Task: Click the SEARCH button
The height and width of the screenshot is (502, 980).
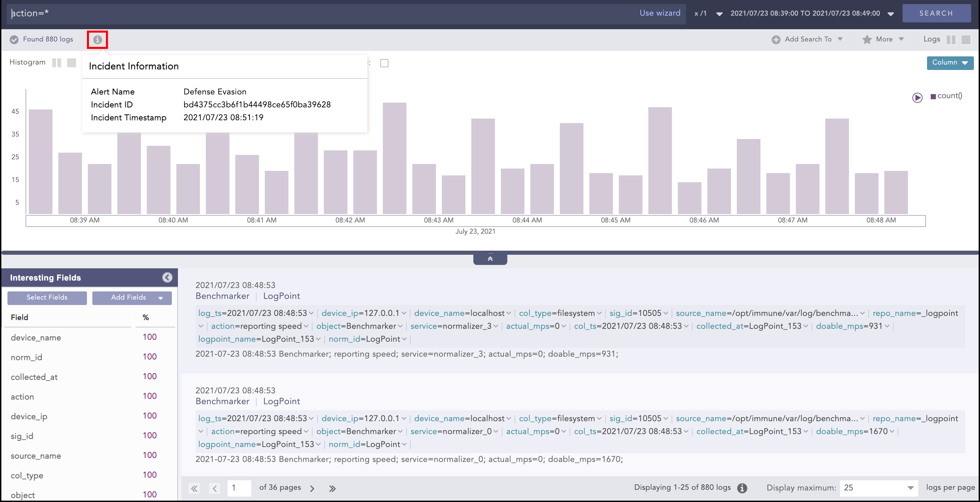Action: click(x=936, y=13)
